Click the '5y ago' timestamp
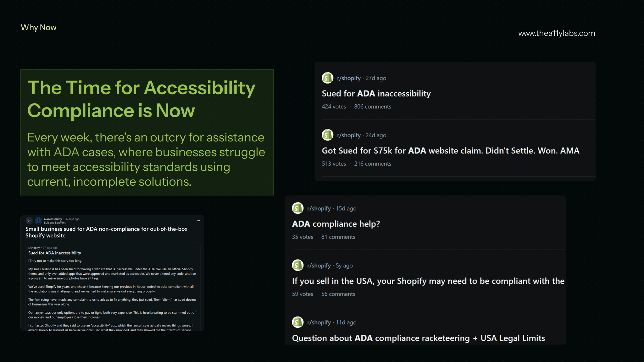This screenshot has width=644, height=362. (344, 266)
